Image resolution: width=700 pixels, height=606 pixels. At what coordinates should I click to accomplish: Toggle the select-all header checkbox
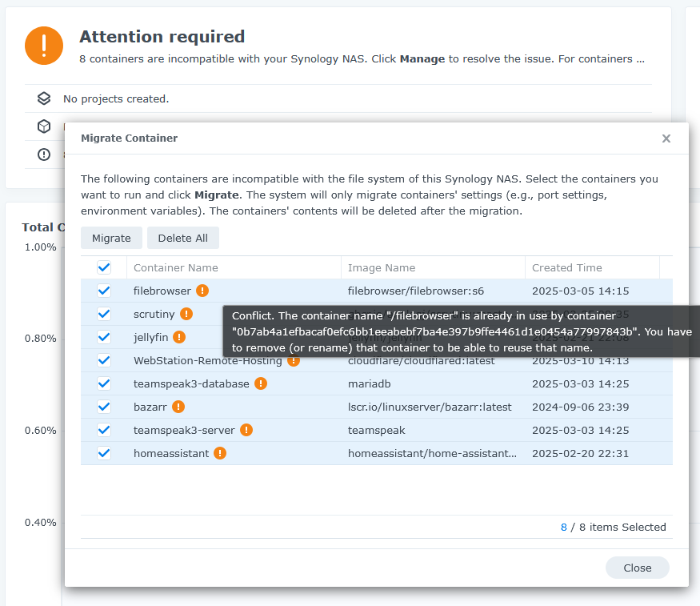[104, 267]
